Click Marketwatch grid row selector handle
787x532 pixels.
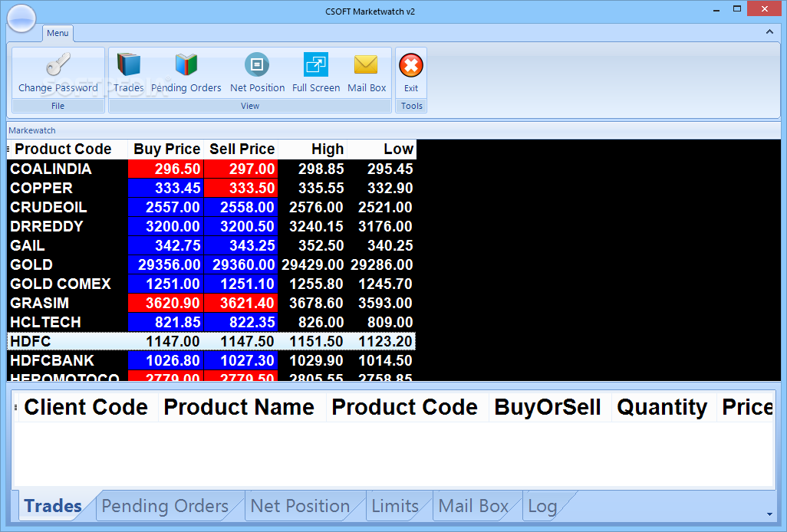click(8, 149)
